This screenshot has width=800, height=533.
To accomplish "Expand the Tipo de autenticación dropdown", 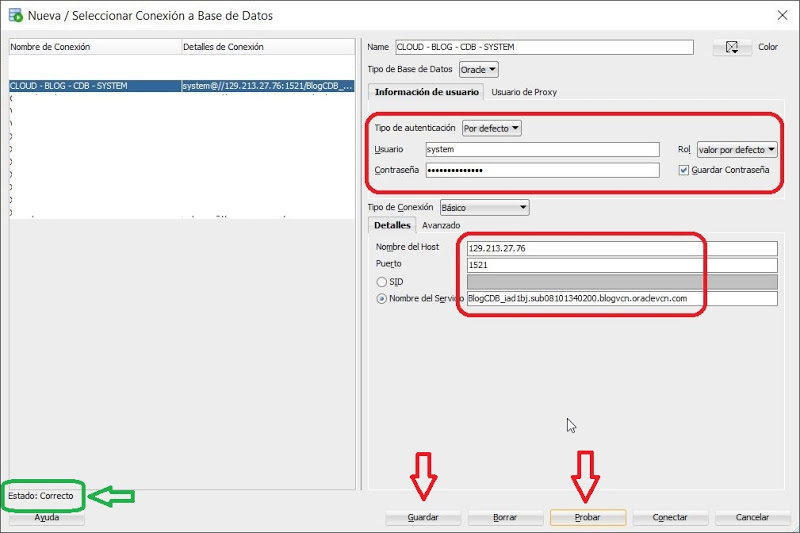I will [492, 128].
